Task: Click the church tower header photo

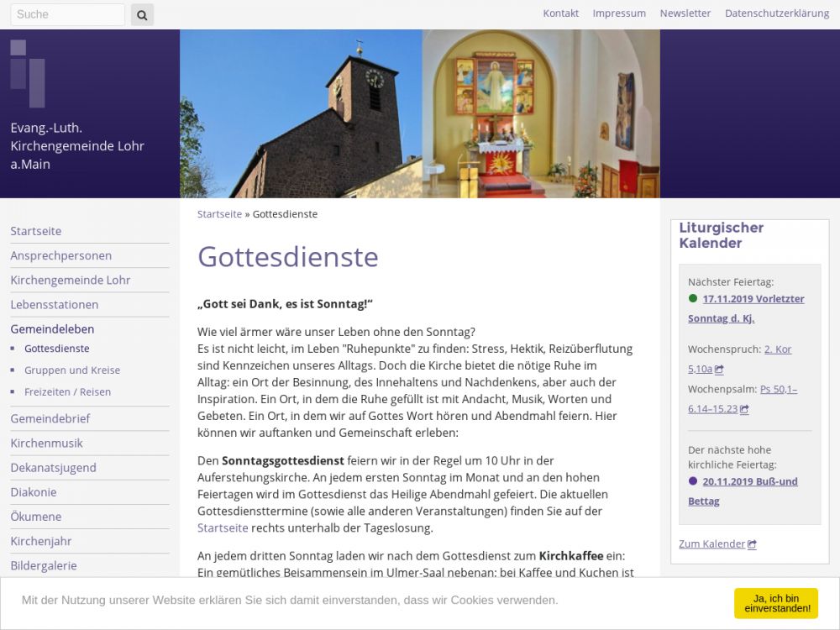Action: point(301,114)
